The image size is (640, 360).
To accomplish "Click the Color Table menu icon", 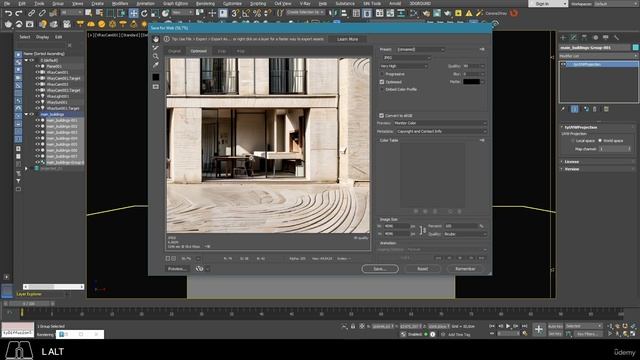I will (482, 140).
